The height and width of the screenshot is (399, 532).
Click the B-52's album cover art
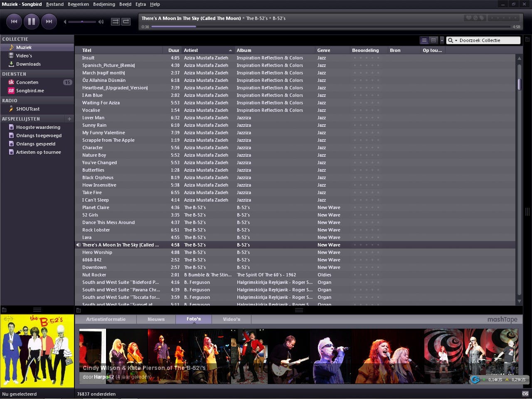pos(37,351)
